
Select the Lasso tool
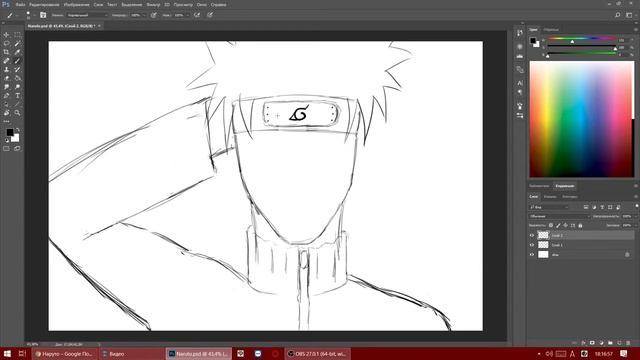(x=6, y=43)
